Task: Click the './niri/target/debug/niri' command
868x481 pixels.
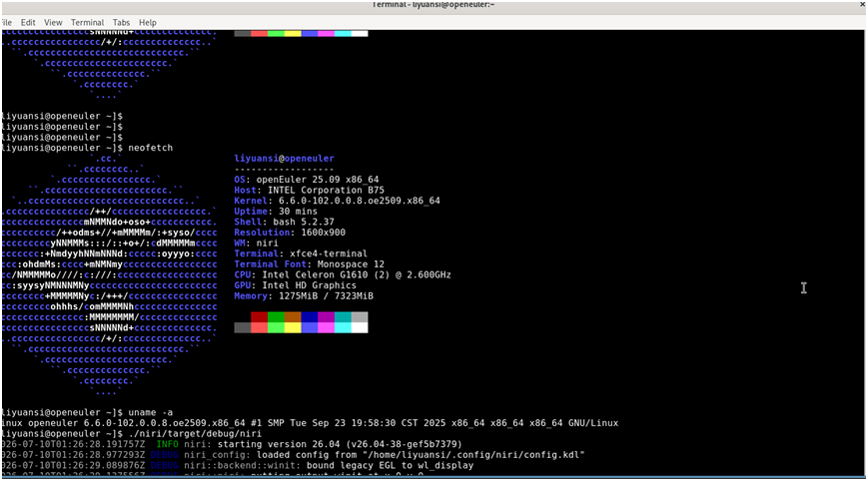Action: pos(195,433)
